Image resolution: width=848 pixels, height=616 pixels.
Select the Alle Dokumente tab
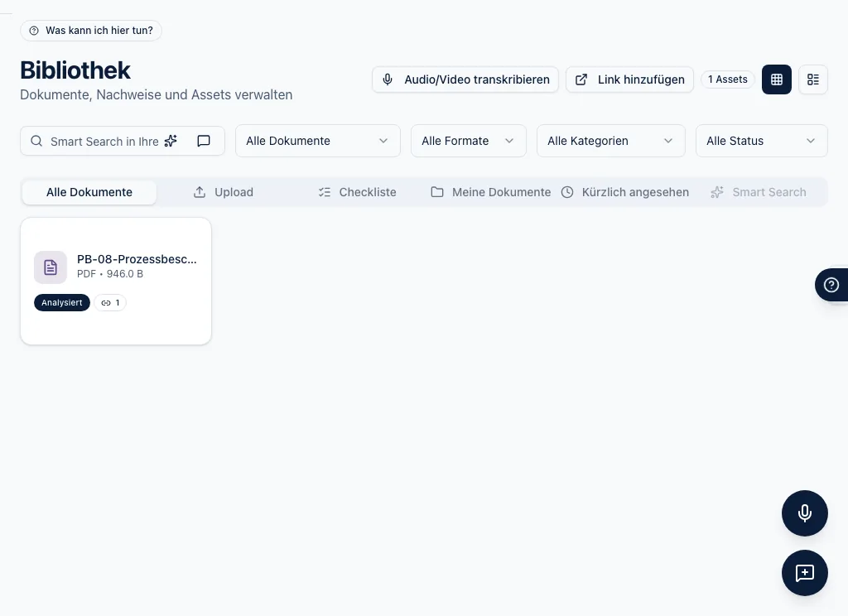tap(89, 193)
